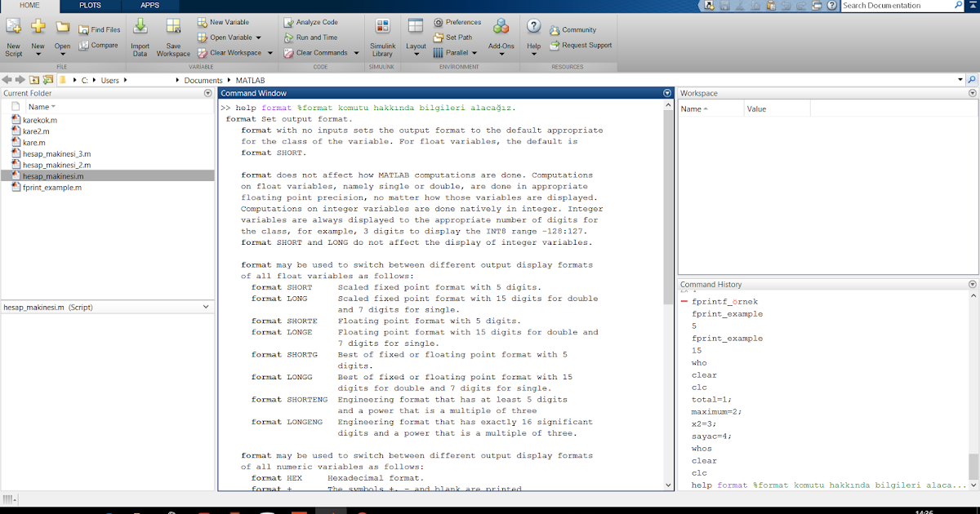Click the Save Workspace icon
980x514 pixels.
point(173,31)
